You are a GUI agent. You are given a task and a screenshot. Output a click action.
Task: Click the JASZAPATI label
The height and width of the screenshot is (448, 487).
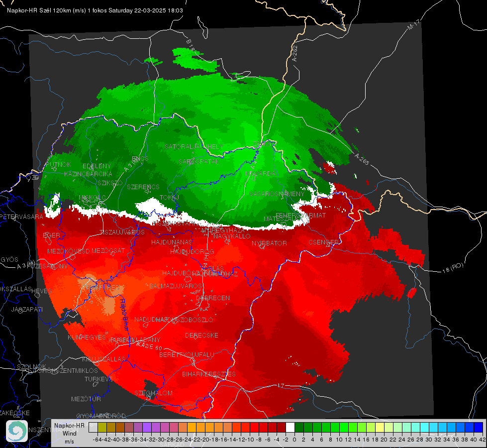tap(27, 309)
